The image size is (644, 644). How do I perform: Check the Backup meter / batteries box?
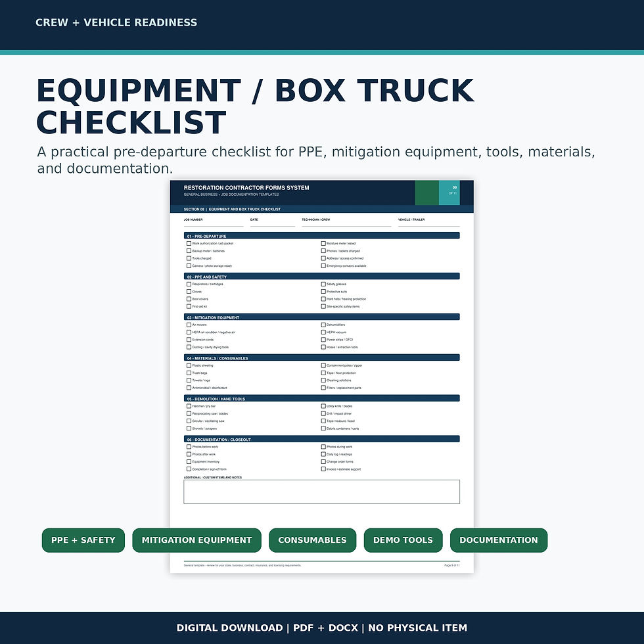(x=189, y=251)
